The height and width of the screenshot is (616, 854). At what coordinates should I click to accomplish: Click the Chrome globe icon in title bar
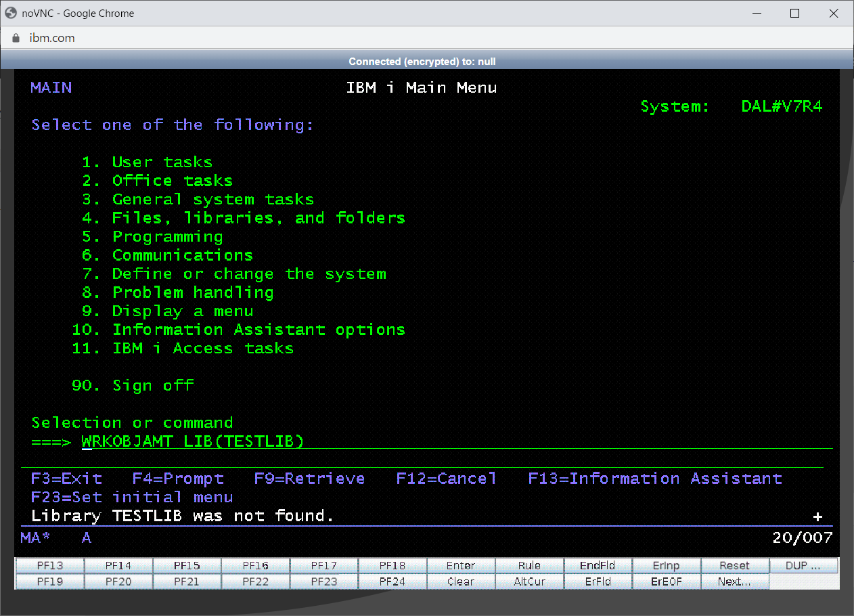11,13
